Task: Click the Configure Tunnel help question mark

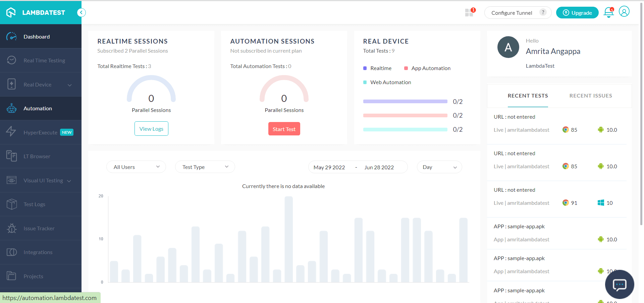Action: click(543, 12)
